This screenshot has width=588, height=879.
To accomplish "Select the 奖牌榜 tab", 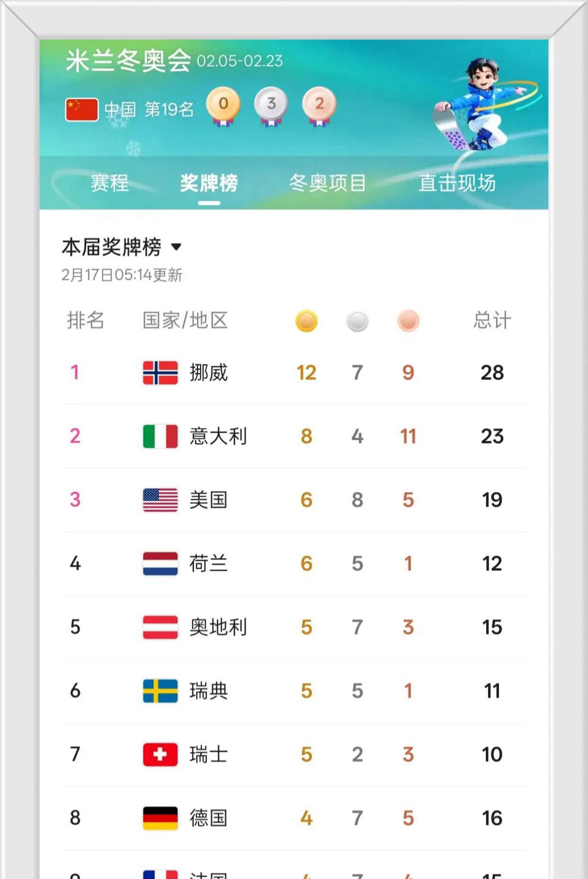I will (209, 183).
